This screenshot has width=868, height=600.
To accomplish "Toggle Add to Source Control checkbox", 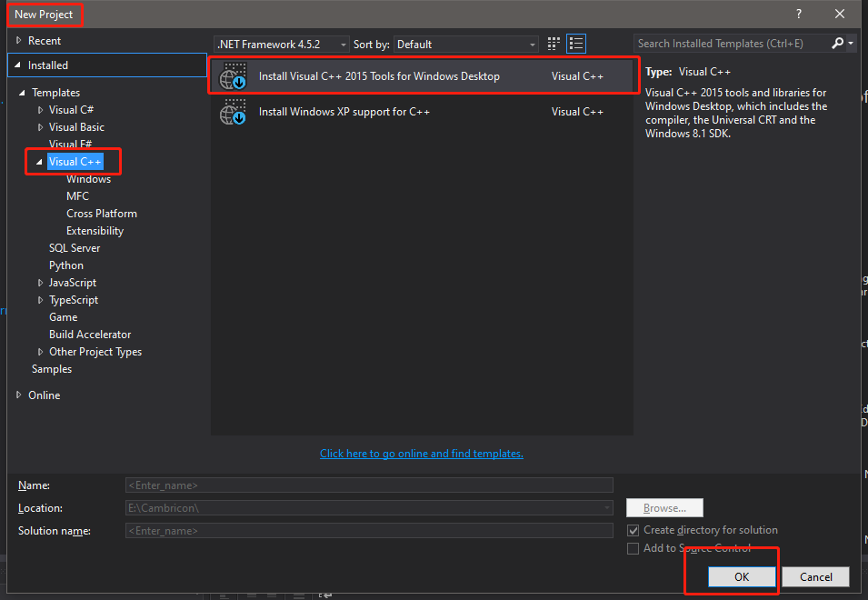I will tap(633, 548).
